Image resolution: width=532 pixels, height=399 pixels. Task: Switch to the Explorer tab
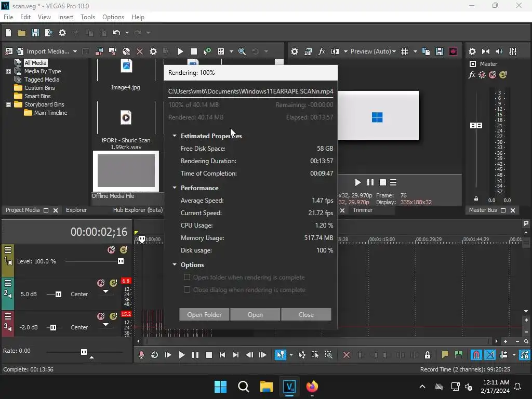[x=76, y=210]
